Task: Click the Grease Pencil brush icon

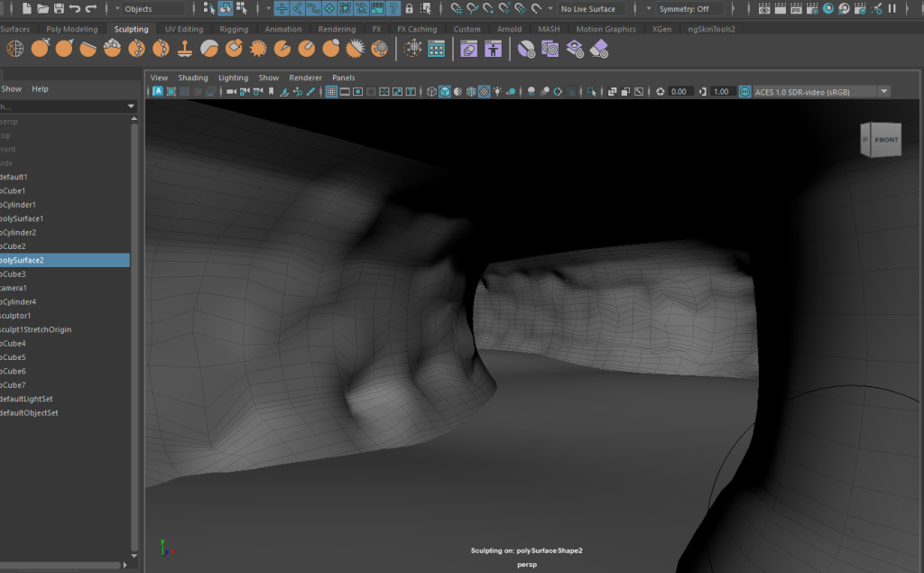Action: tap(311, 91)
